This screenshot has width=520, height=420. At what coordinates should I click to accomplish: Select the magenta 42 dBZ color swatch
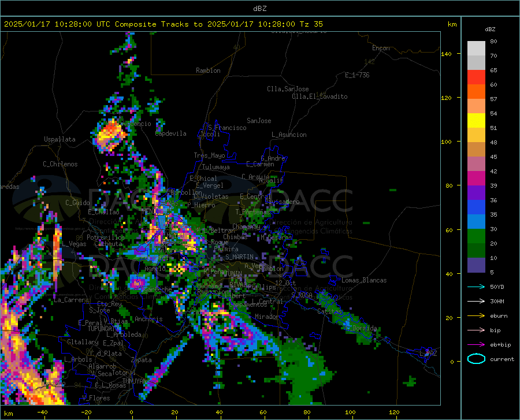pos(476,179)
